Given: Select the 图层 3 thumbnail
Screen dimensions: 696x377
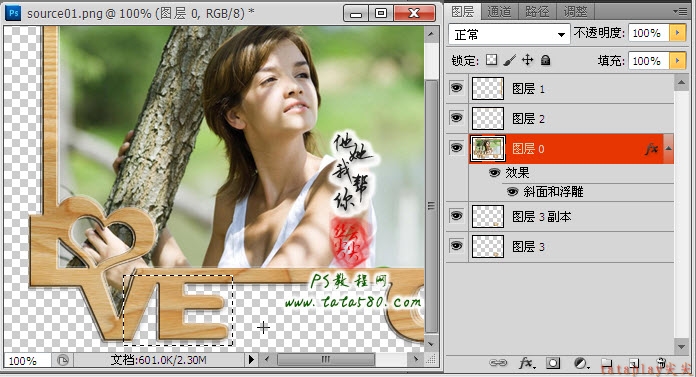Looking at the screenshot, I should [x=487, y=246].
